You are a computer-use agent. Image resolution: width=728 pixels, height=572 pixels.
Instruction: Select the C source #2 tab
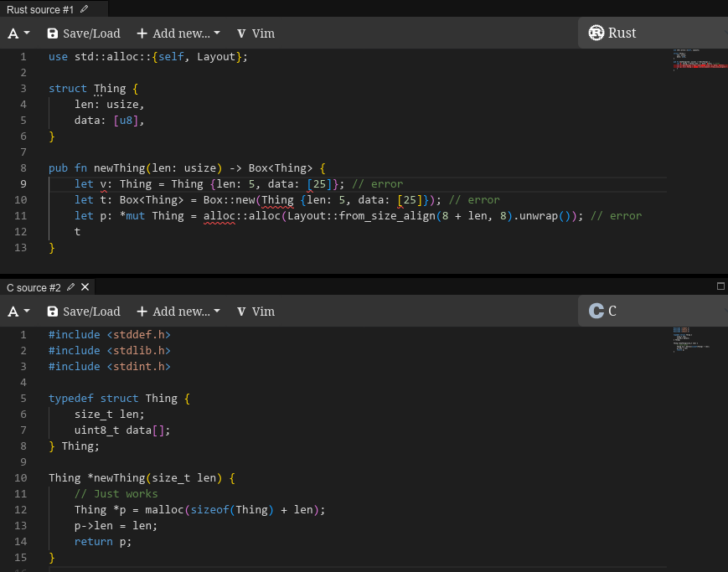click(x=34, y=287)
